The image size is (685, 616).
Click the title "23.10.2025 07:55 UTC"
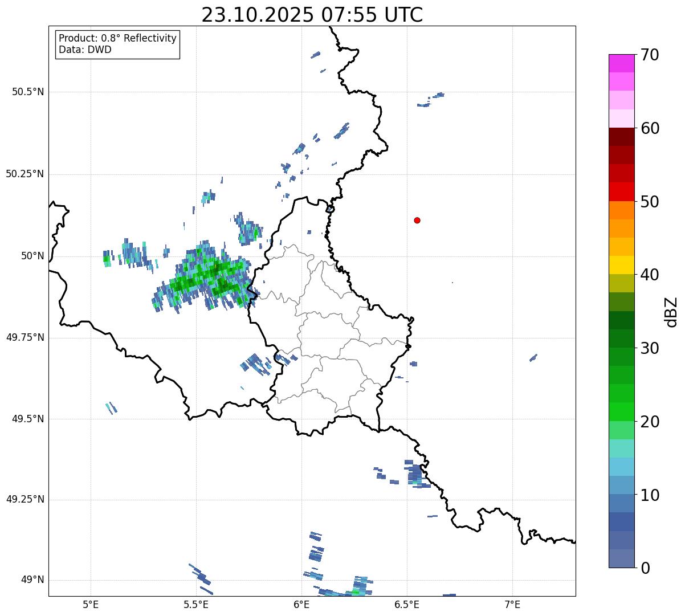tap(312, 14)
